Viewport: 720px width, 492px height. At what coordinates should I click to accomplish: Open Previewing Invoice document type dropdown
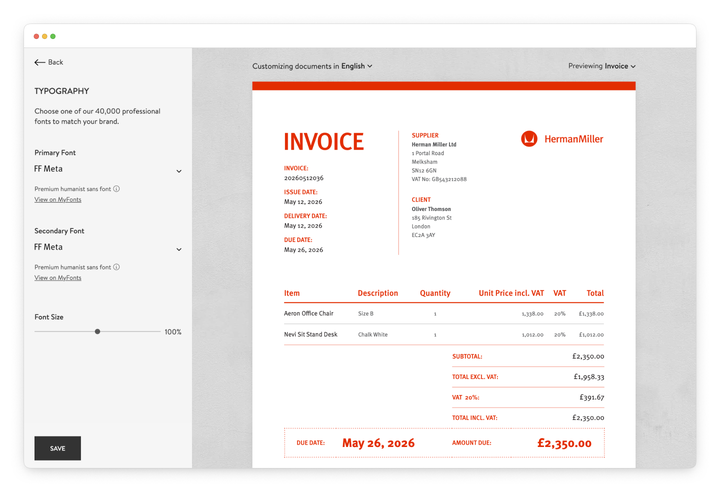[x=602, y=66]
